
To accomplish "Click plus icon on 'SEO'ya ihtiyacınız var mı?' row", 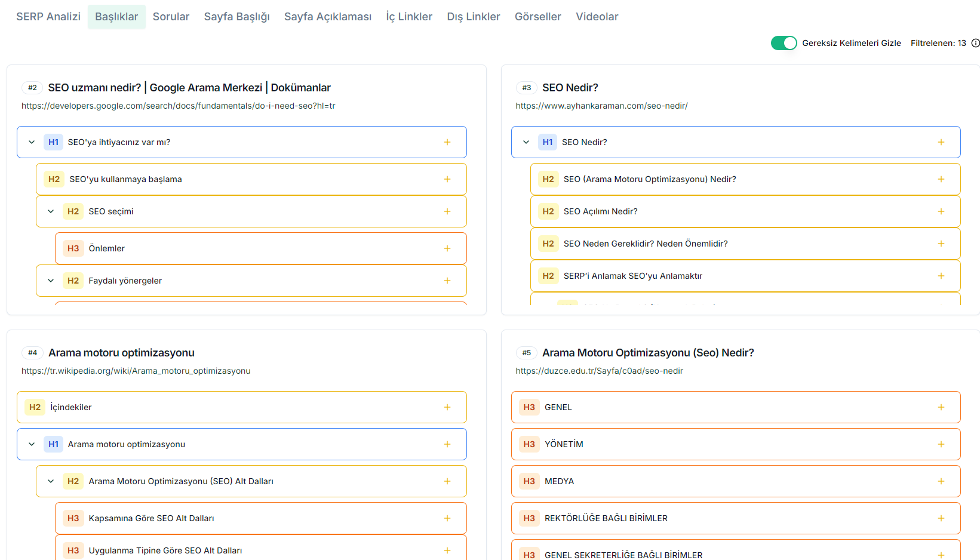I will 447,142.
